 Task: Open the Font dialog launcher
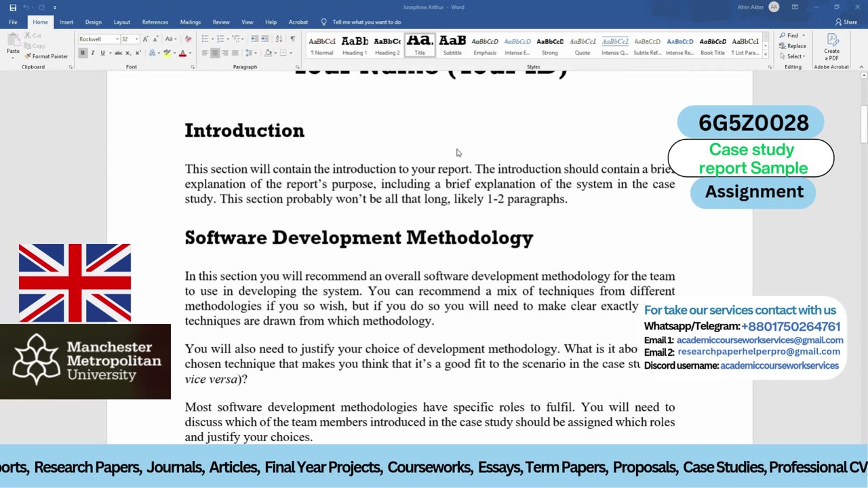click(x=193, y=67)
